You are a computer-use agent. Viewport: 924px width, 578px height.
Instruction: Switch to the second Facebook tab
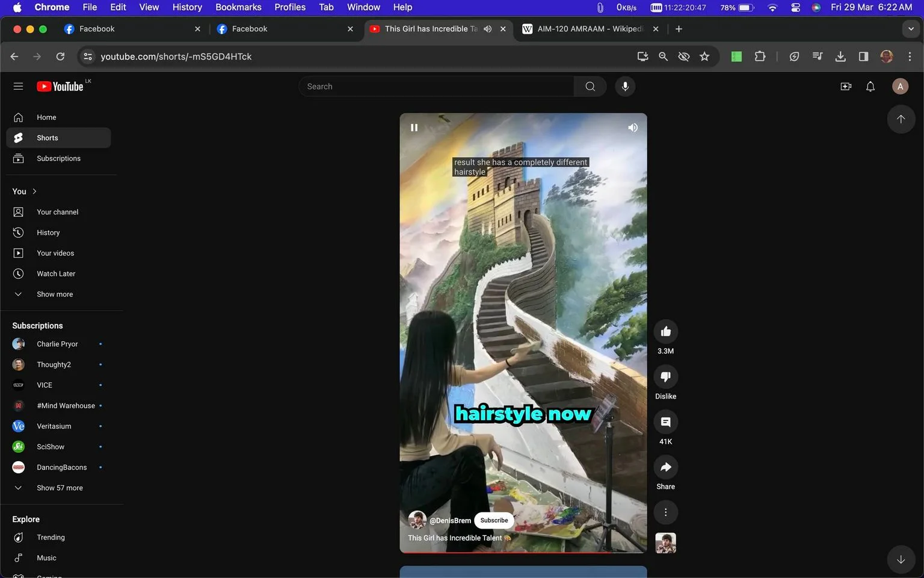[285, 29]
